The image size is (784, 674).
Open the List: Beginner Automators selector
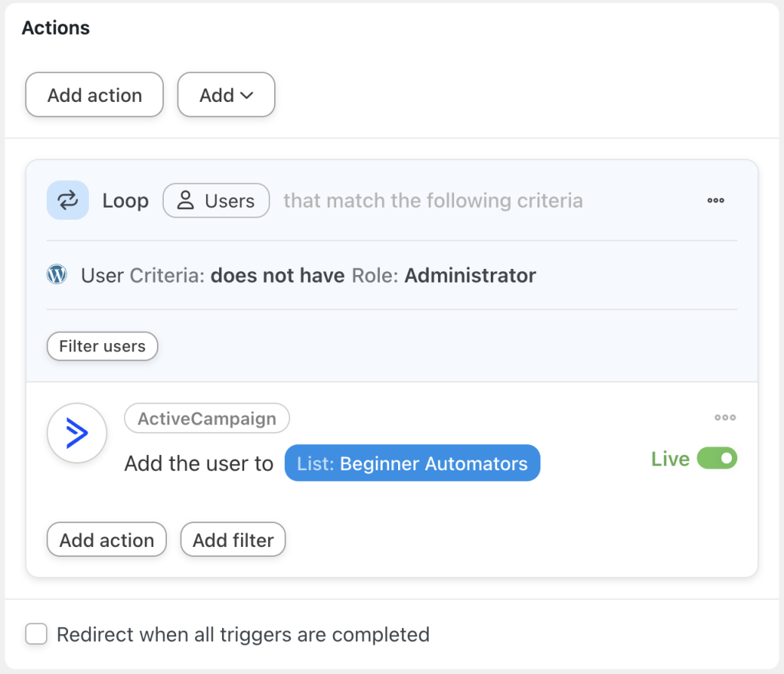[412, 463]
